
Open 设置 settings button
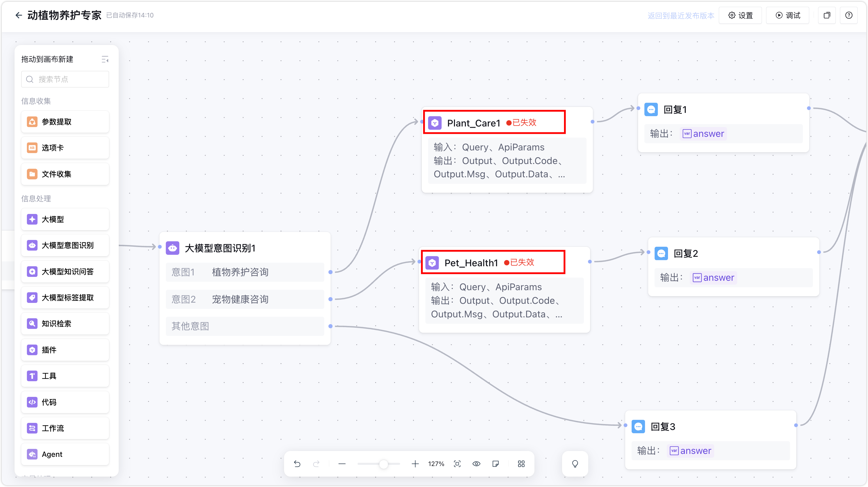pyautogui.click(x=740, y=15)
